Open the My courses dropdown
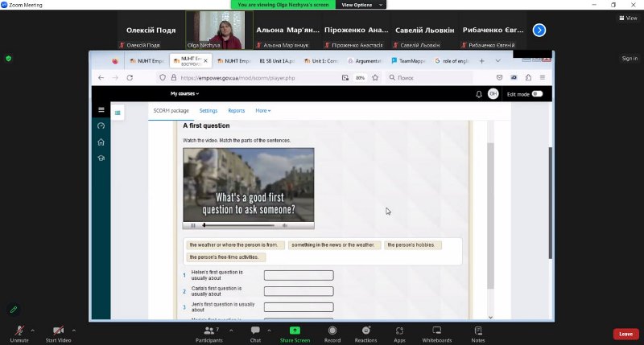Viewport: 644px width, 345px height. click(185, 93)
